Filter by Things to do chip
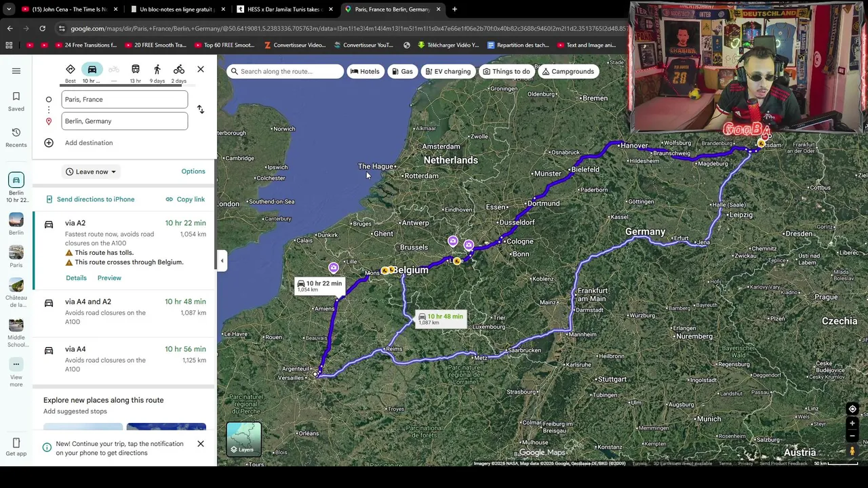Screen dimensions: 868x488 506,71
